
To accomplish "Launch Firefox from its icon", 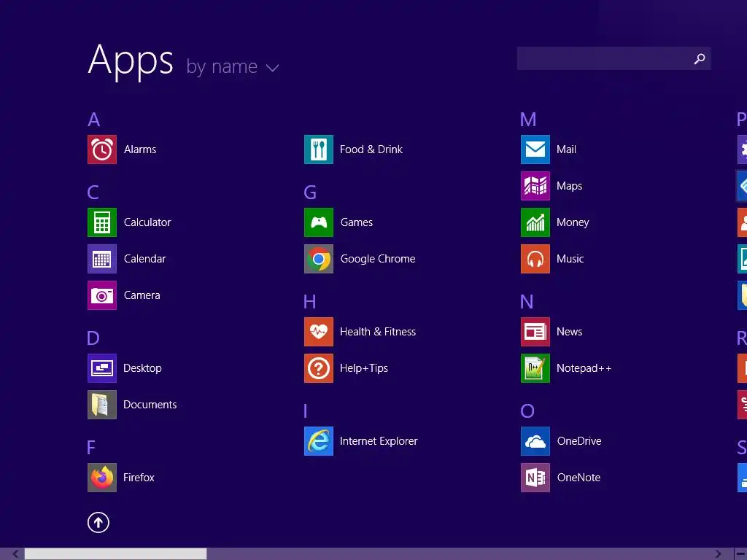I will pyautogui.click(x=102, y=478).
